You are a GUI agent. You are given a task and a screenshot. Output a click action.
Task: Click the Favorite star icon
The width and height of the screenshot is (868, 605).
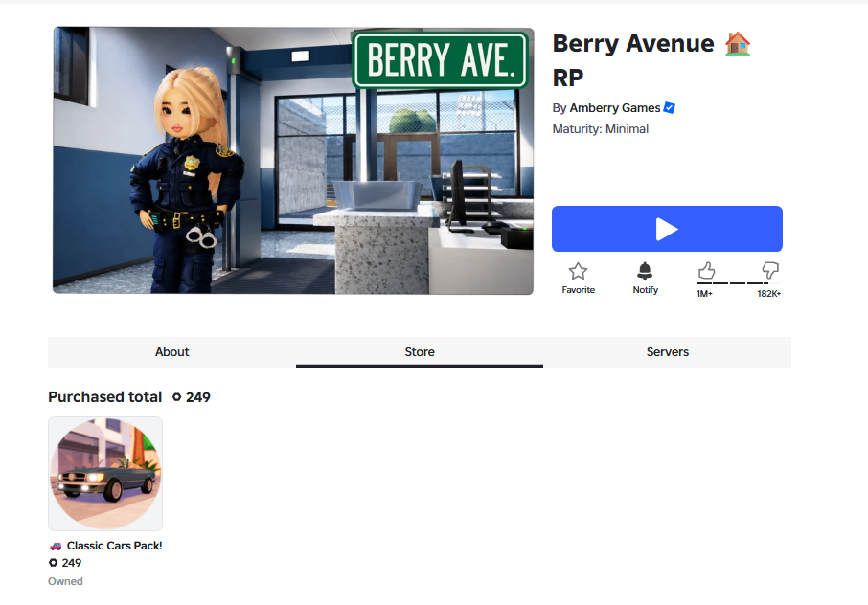tap(578, 271)
